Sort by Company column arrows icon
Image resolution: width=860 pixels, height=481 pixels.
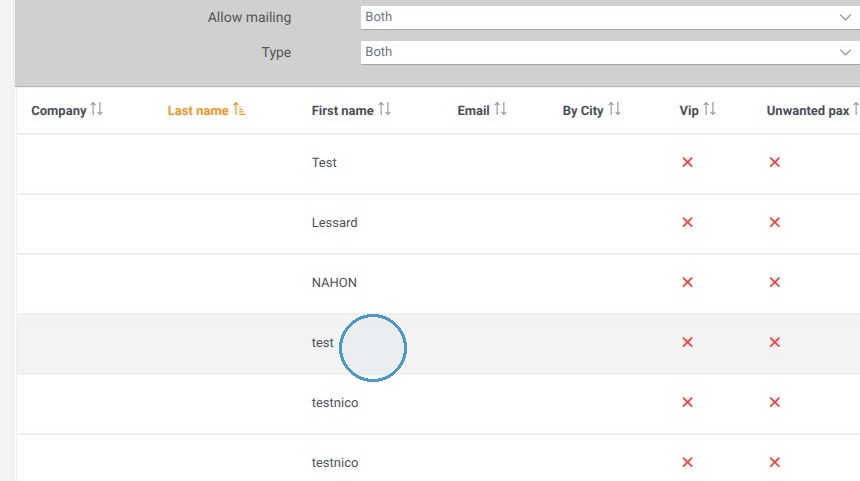[97, 109]
